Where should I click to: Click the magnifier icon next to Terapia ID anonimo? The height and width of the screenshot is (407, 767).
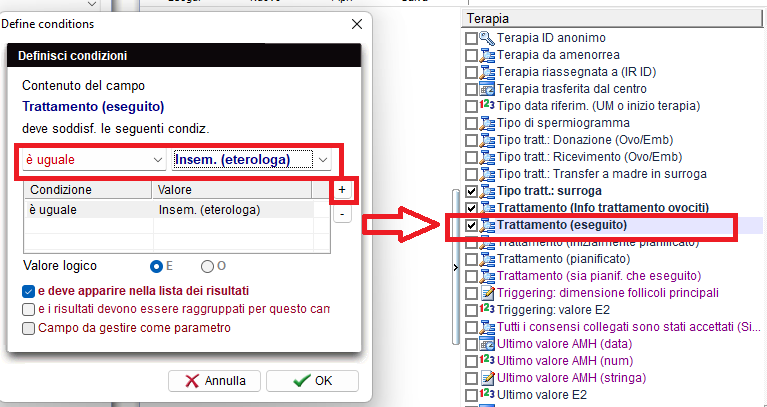click(x=487, y=38)
